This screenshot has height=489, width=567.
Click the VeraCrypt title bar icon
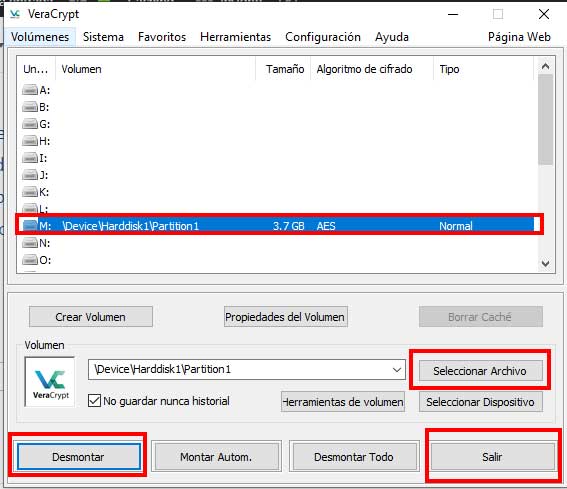pos(15,14)
